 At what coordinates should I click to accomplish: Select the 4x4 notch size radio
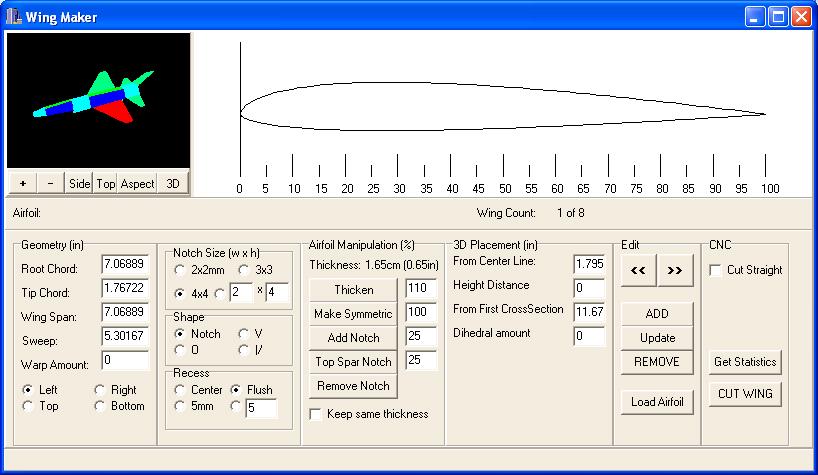click(179, 294)
